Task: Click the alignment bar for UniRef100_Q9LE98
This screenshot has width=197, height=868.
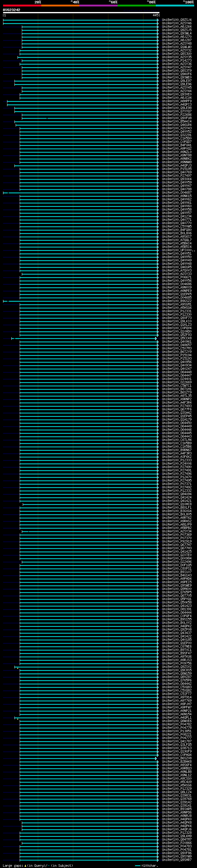Action: (x=86, y=108)
